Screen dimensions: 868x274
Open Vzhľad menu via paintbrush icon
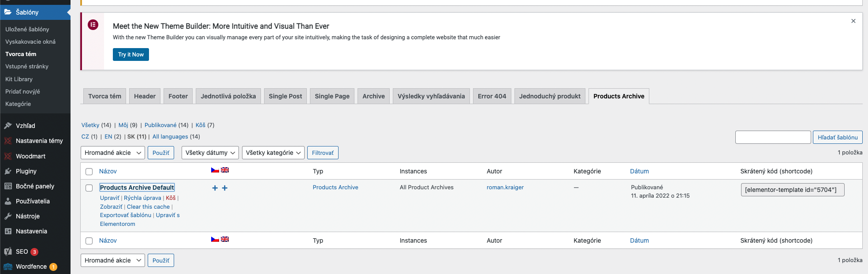8,126
